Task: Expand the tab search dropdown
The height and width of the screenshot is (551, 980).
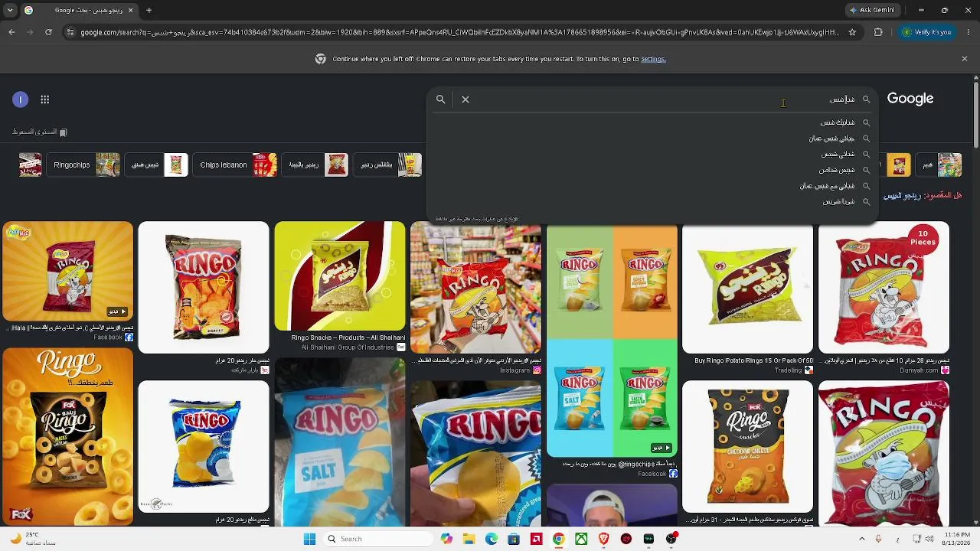Action: point(10,11)
